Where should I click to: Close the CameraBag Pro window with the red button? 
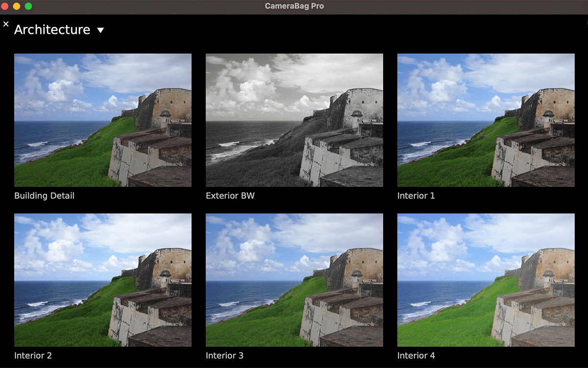(5, 6)
